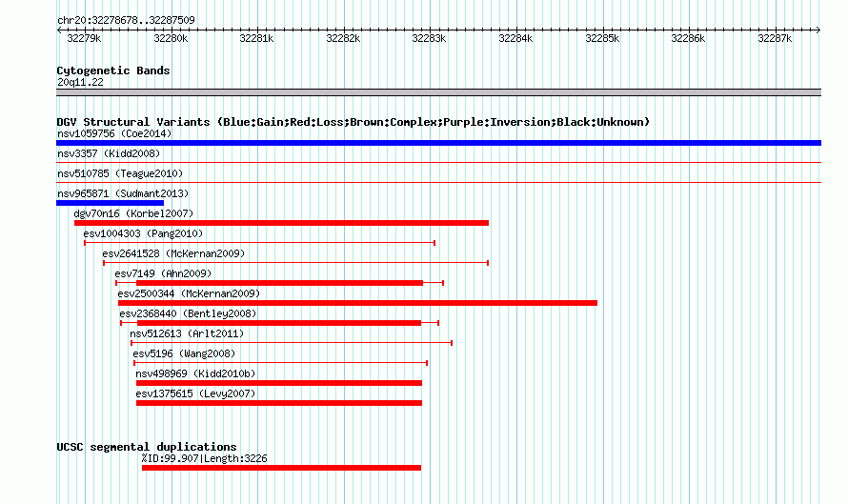Click the nsv1059756 (Coe2014) blue gain bar

coord(438,143)
